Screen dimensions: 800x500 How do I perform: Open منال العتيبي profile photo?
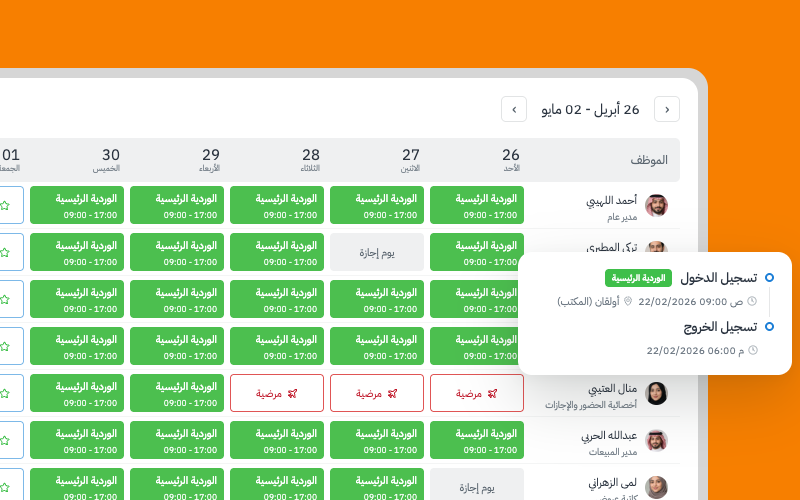(656, 393)
